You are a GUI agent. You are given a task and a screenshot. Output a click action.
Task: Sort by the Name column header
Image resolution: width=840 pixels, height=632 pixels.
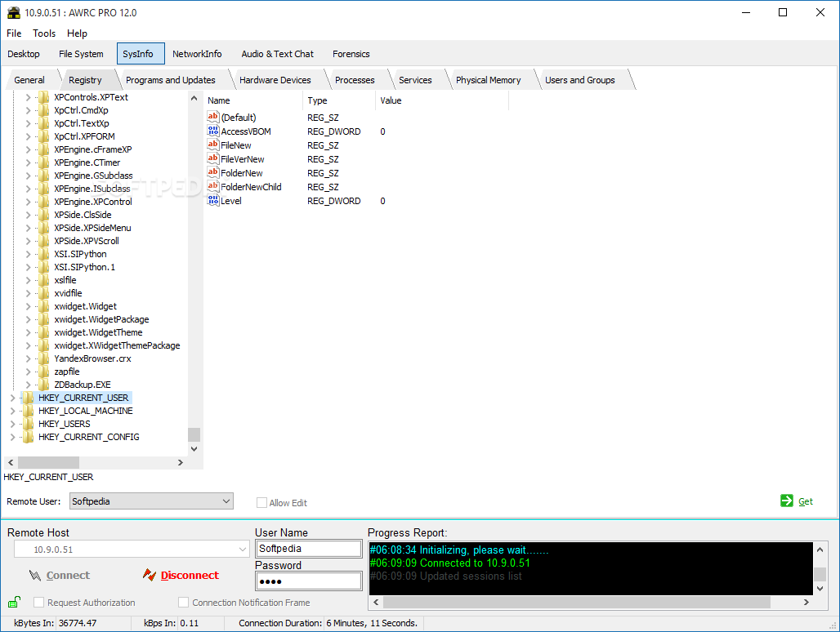coord(252,100)
